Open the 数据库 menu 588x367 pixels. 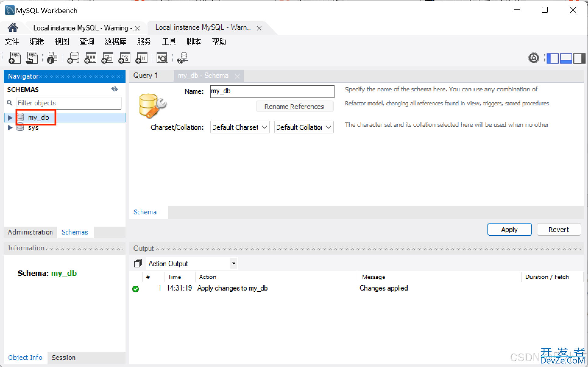point(115,42)
